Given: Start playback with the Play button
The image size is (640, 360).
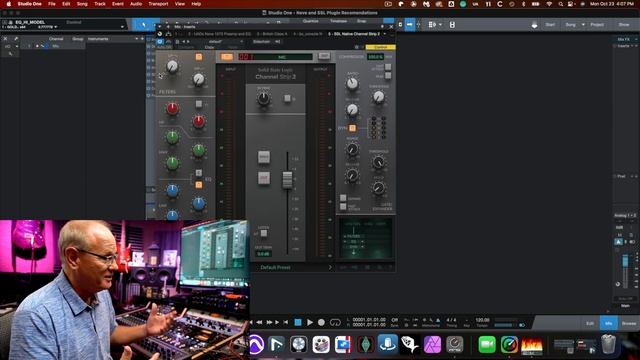Looking at the screenshot, I should pyautogui.click(x=310, y=322).
